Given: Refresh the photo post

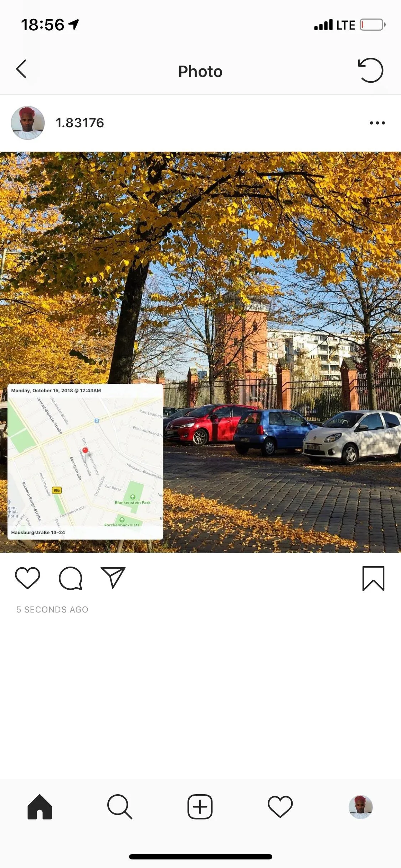Looking at the screenshot, I should (x=371, y=70).
